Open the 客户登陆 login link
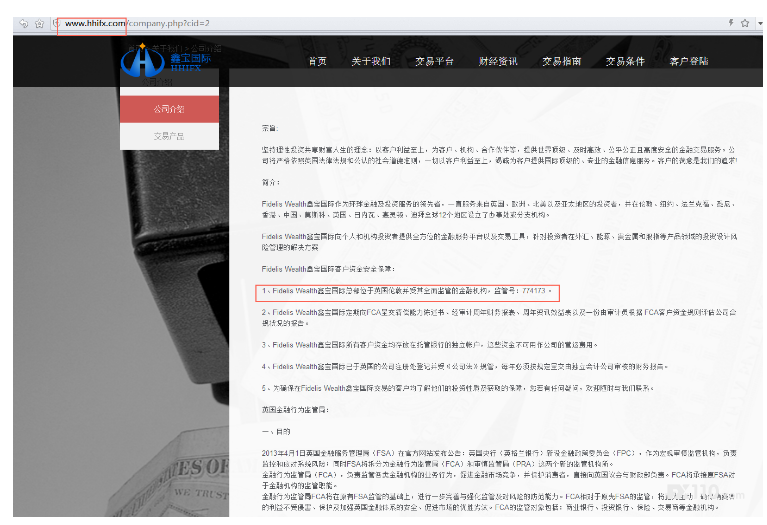 tap(689, 61)
